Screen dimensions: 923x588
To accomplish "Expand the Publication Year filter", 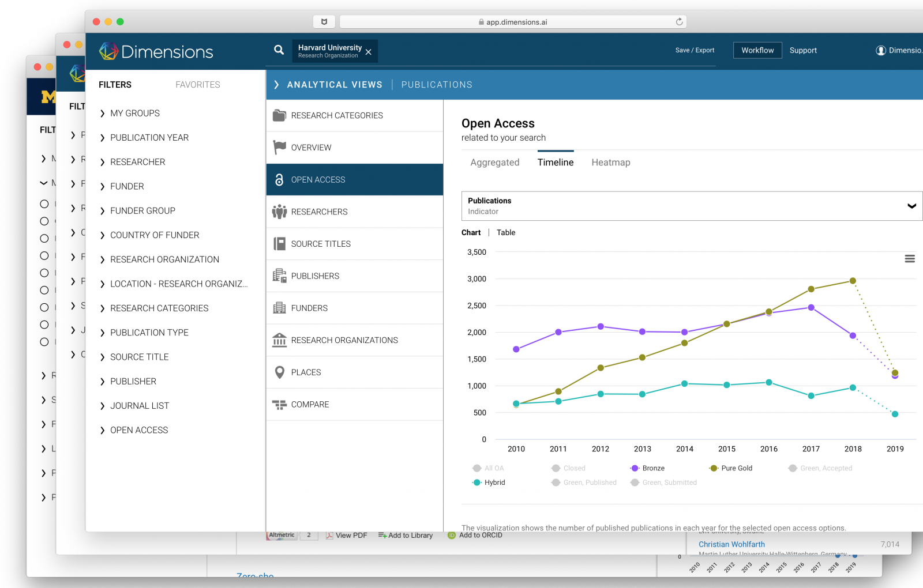I will click(x=149, y=138).
